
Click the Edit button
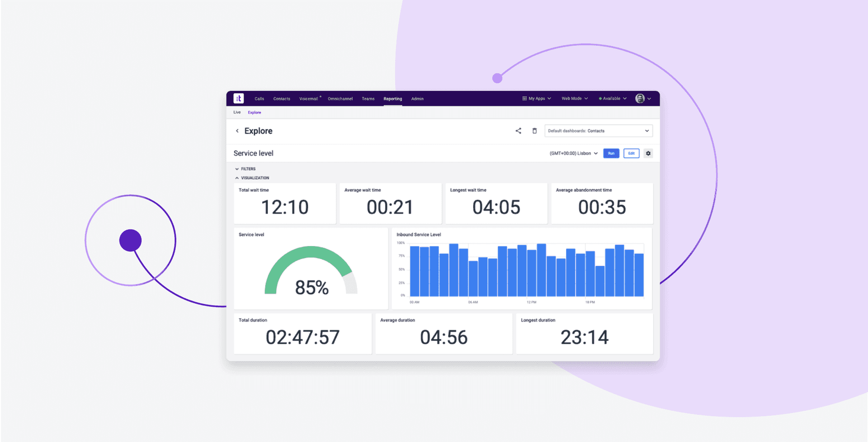(631, 153)
